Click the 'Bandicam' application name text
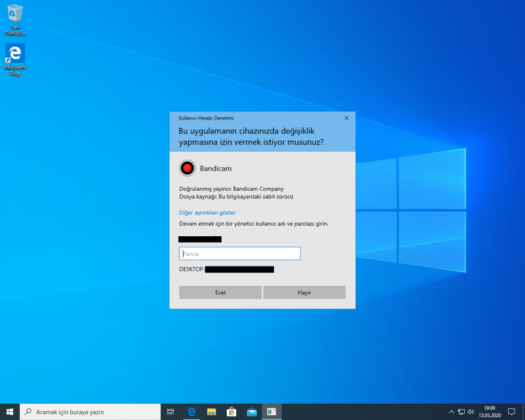525x420 pixels. click(x=216, y=169)
